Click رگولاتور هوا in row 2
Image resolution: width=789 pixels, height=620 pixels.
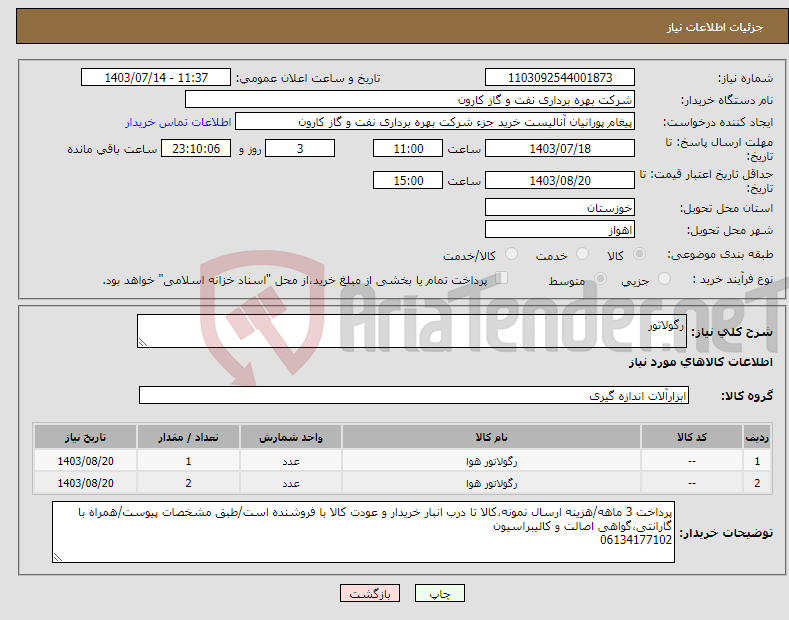click(491, 483)
